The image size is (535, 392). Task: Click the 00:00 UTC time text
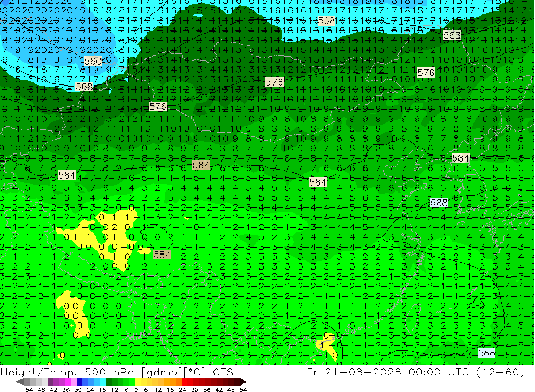(x=439, y=372)
